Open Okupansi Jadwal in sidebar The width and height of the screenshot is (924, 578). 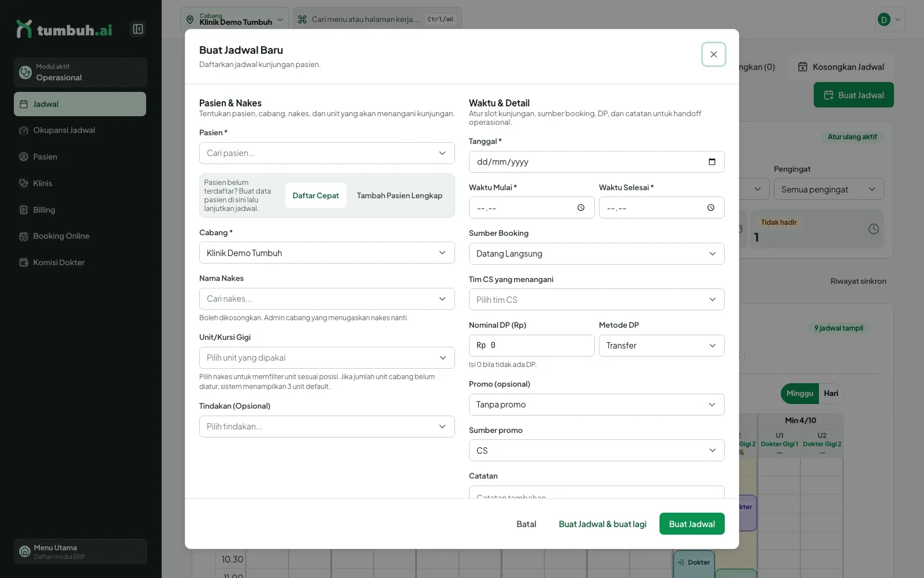80,130
